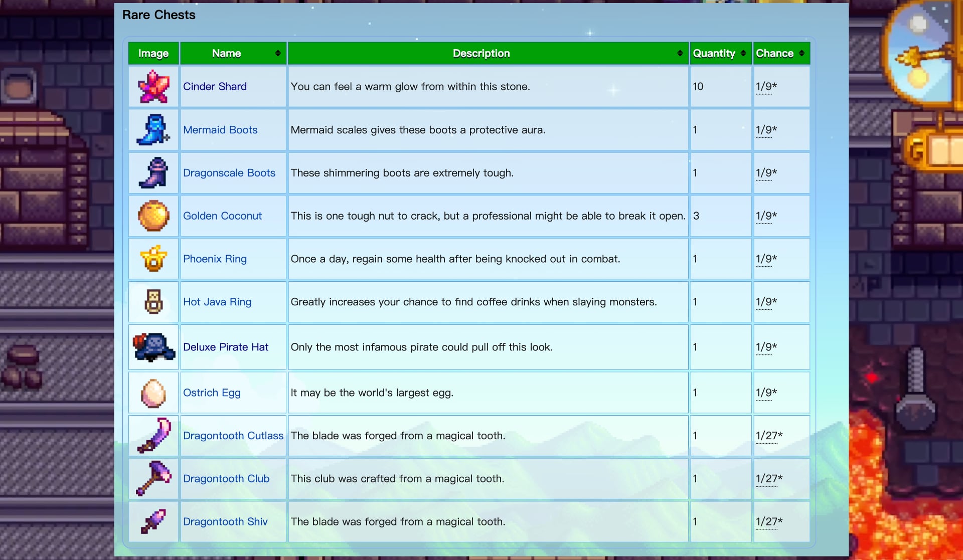Click the Deluxe Pirate Hat item image
Screen dimensions: 963x560
pos(153,347)
